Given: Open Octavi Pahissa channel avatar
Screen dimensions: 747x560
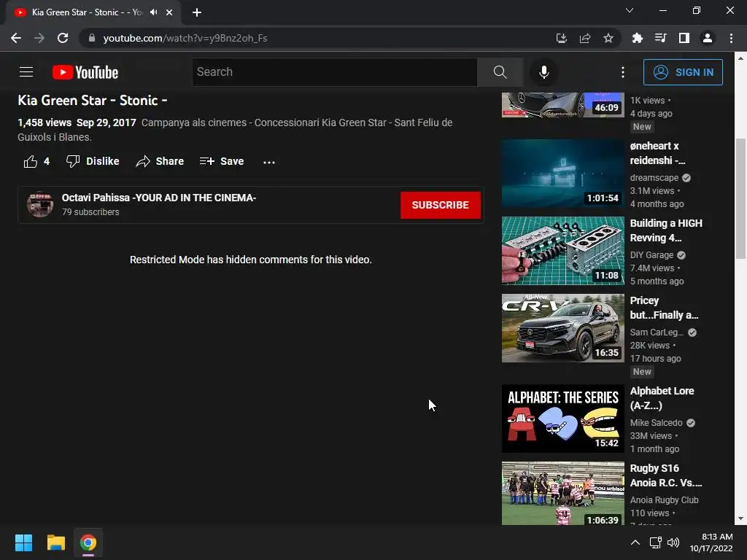Looking at the screenshot, I should [x=40, y=204].
